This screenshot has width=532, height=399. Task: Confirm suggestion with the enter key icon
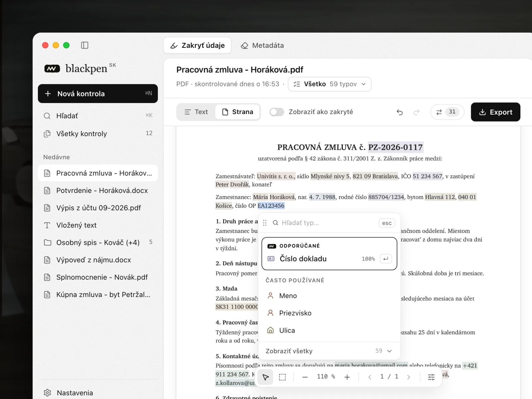tap(386, 259)
